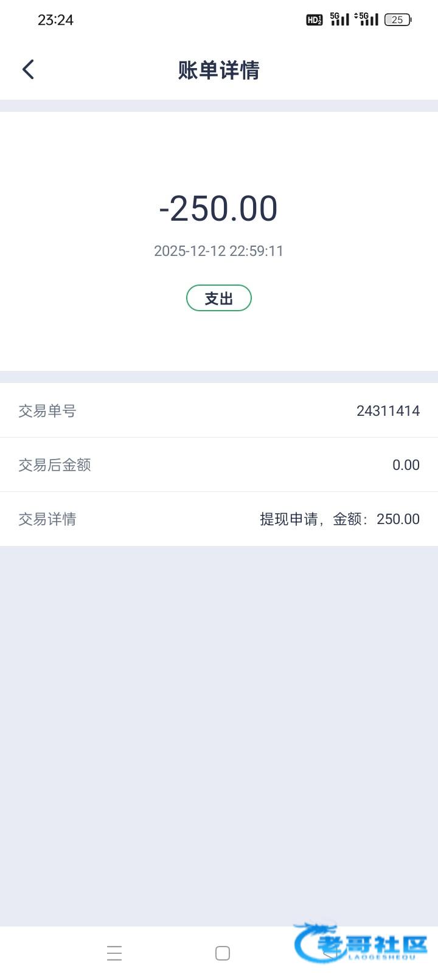
Task: Tap the 23:24 clock in status bar
Action: point(55,20)
